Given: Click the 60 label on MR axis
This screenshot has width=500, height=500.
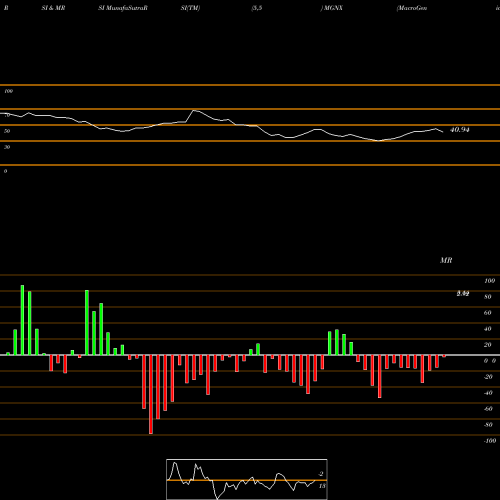Looking at the screenshot, I should click(488, 313).
